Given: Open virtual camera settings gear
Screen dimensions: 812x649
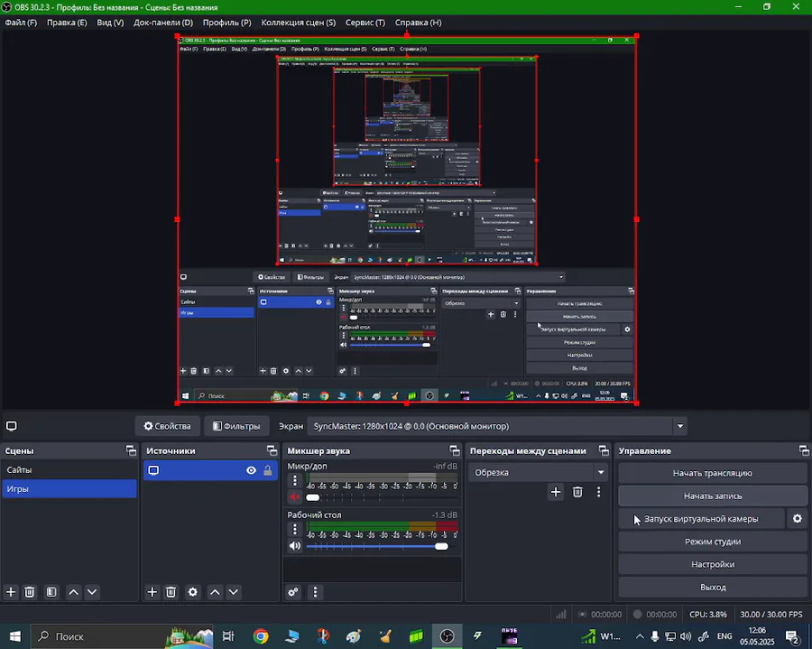Looking at the screenshot, I should [x=798, y=518].
